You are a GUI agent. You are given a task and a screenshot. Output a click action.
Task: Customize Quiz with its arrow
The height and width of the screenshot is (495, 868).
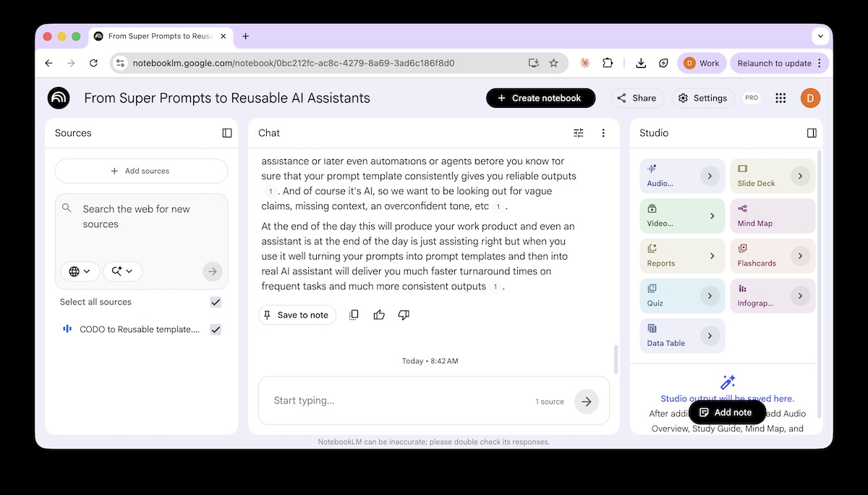pos(710,295)
